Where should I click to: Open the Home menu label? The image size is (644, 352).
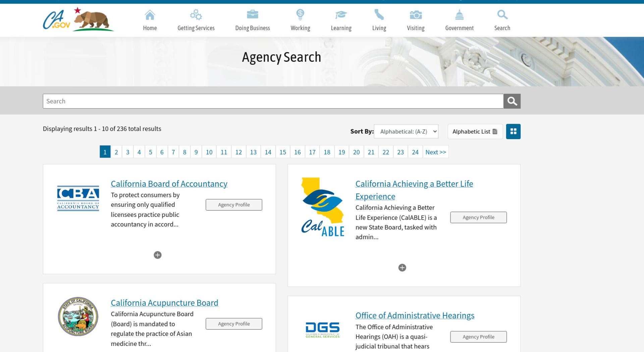[150, 28]
